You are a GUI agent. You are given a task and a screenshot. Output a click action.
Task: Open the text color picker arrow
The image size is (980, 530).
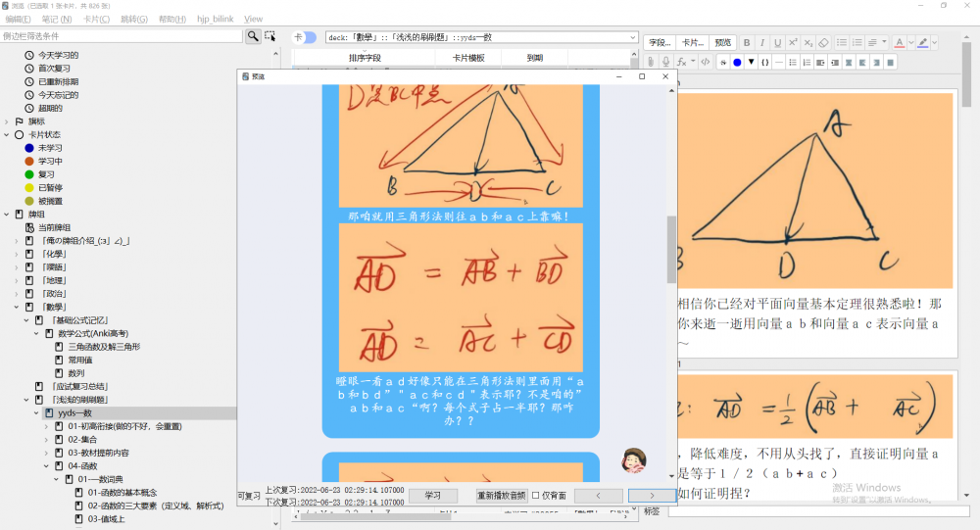pyautogui.click(x=910, y=42)
